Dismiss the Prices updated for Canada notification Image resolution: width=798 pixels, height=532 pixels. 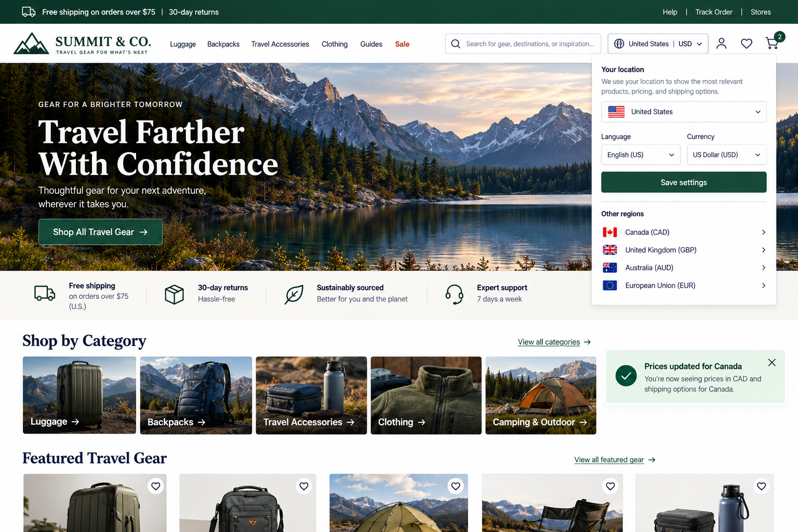[772, 363]
